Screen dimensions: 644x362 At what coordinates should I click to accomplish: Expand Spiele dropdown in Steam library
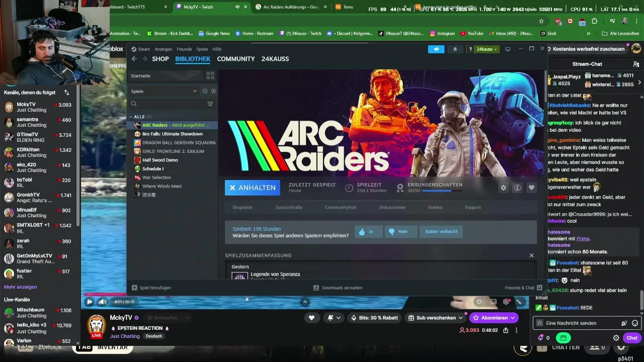coord(195,91)
